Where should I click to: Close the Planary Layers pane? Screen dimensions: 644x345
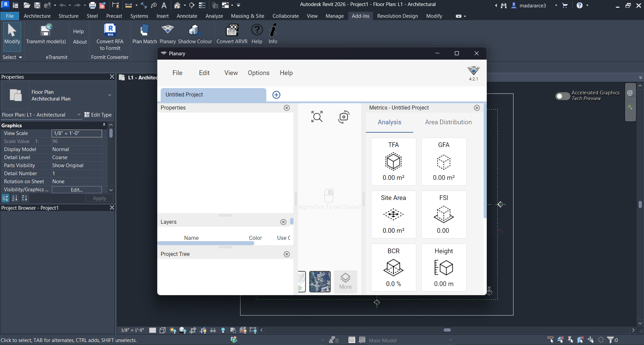click(283, 222)
